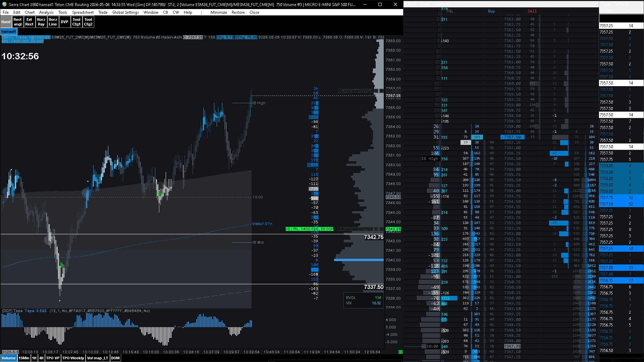This screenshot has height=362, width=644.
Task: Select the hamad1 chartbook tab
Action: click(9, 32)
